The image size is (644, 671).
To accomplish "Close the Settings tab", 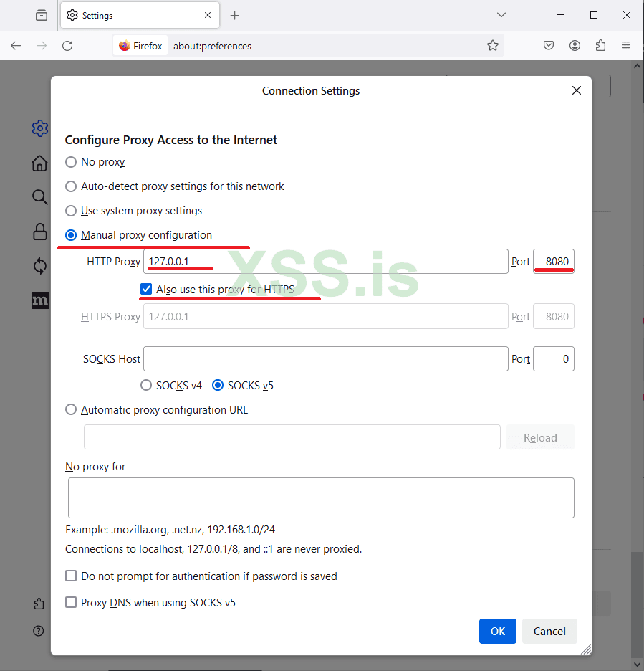I will click(208, 15).
